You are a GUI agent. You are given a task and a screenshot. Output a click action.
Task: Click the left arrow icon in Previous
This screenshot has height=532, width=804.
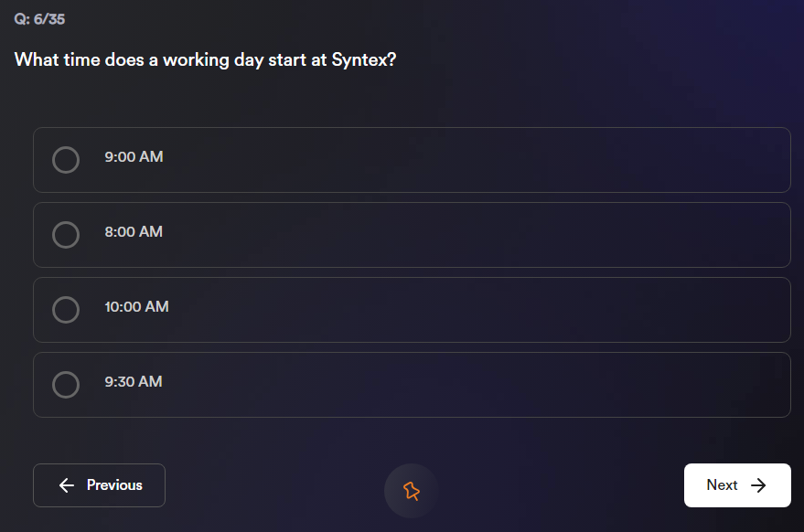[x=66, y=485]
